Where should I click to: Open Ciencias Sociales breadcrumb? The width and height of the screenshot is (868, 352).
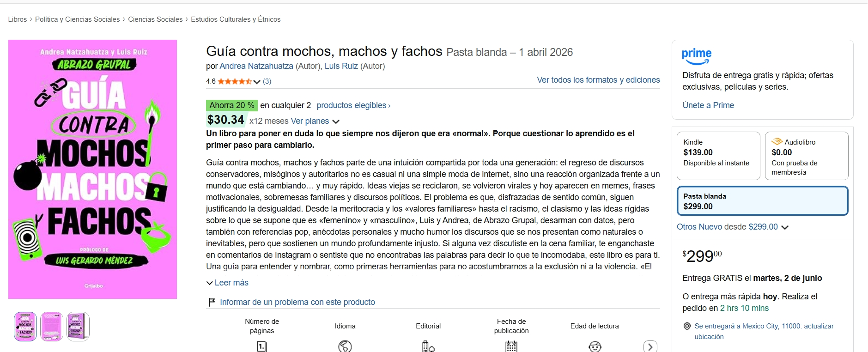155,19
